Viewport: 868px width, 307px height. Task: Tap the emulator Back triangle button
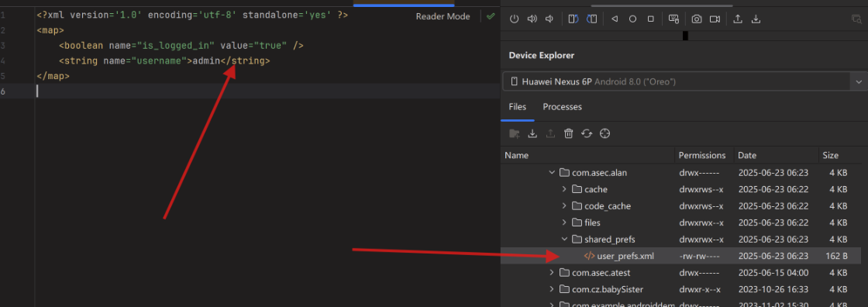pyautogui.click(x=615, y=19)
